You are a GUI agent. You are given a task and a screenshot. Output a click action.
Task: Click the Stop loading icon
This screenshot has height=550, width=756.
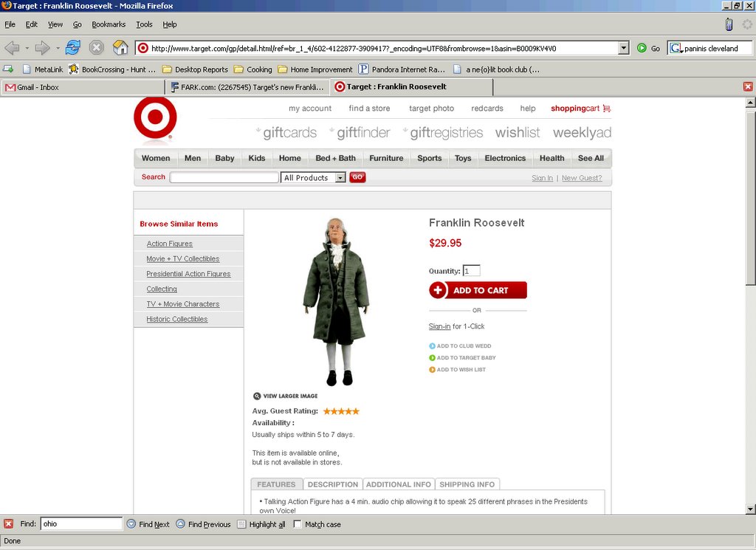click(x=97, y=47)
